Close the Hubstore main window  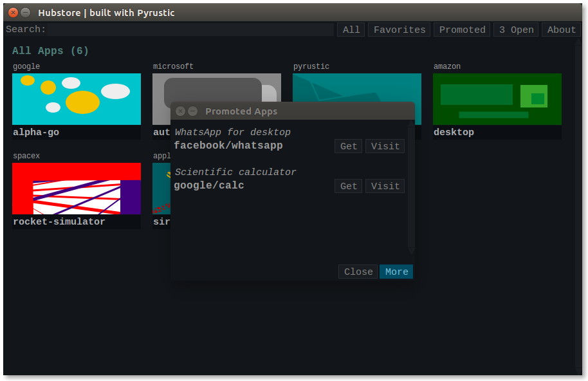pyautogui.click(x=13, y=12)
